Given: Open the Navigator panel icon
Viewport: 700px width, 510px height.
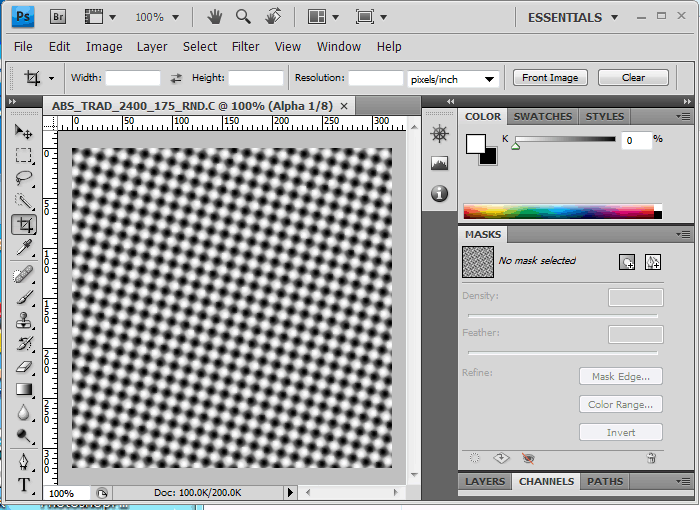Looking at the screenshot, I should point(440,134).
